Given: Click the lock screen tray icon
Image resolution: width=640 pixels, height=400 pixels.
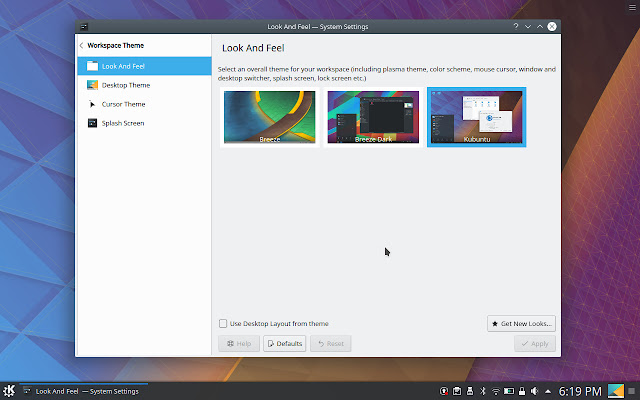Looking at the screenshot, I should click(x=522, y=391).
